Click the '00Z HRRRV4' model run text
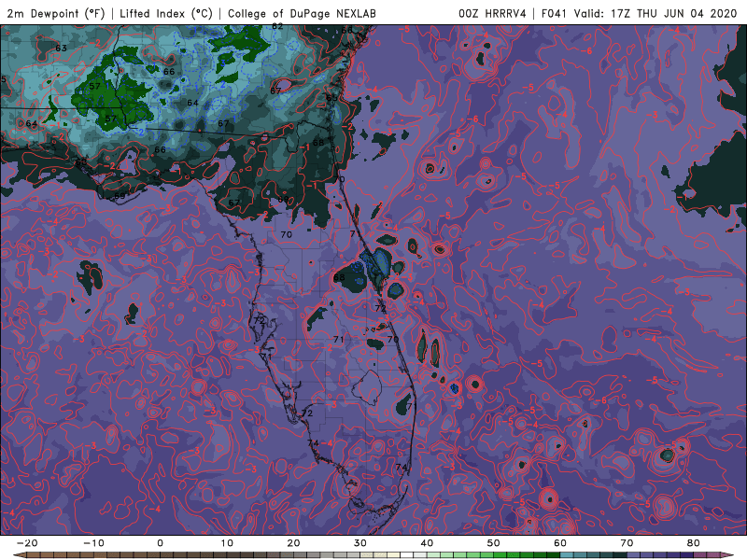 pyautogui.click(x=492, y=14)
